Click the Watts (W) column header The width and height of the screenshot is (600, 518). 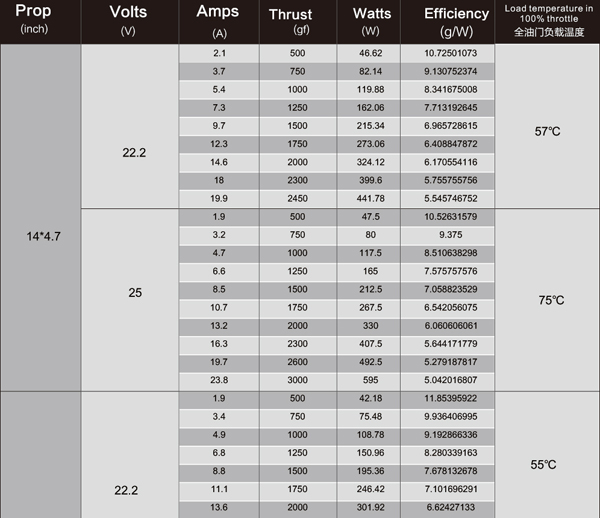(x=371, y=20)
